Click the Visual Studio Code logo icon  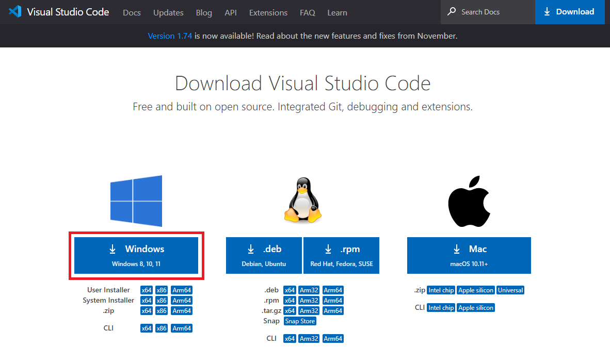tap(15, 11)
